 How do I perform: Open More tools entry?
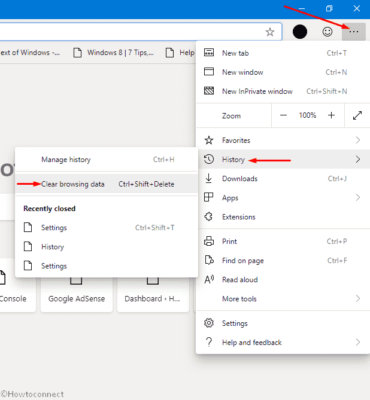[x=283, y=298]
